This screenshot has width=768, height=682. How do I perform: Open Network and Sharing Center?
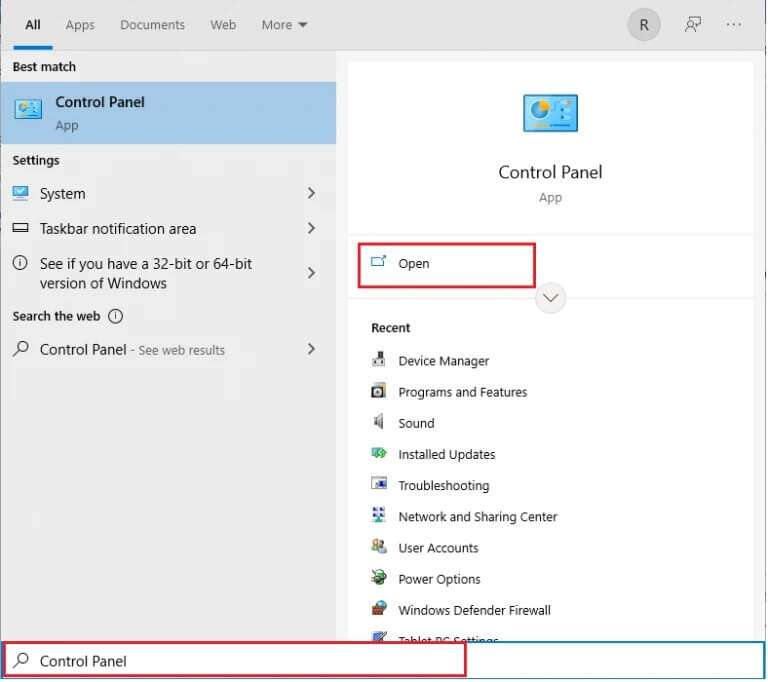point(478,517)
